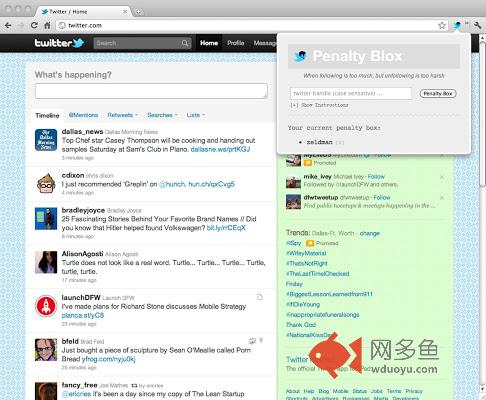
Task: Remove zeldman from the penalty box list
Action: pyautogui.click(x=339, y=142)
